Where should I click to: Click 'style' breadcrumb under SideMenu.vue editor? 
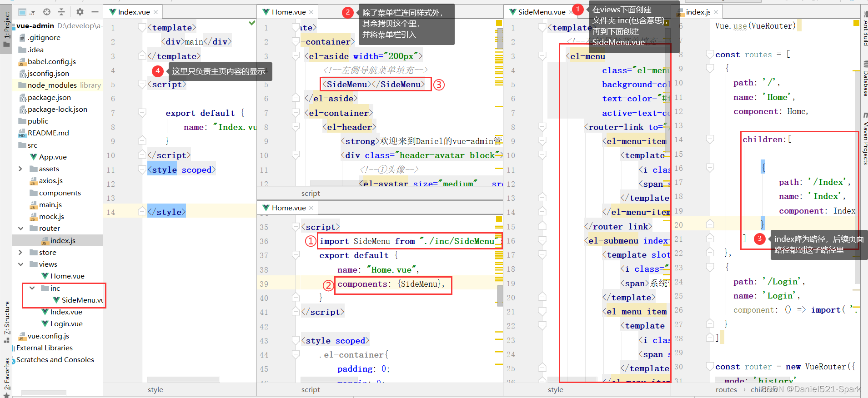[x=556, y=390]
